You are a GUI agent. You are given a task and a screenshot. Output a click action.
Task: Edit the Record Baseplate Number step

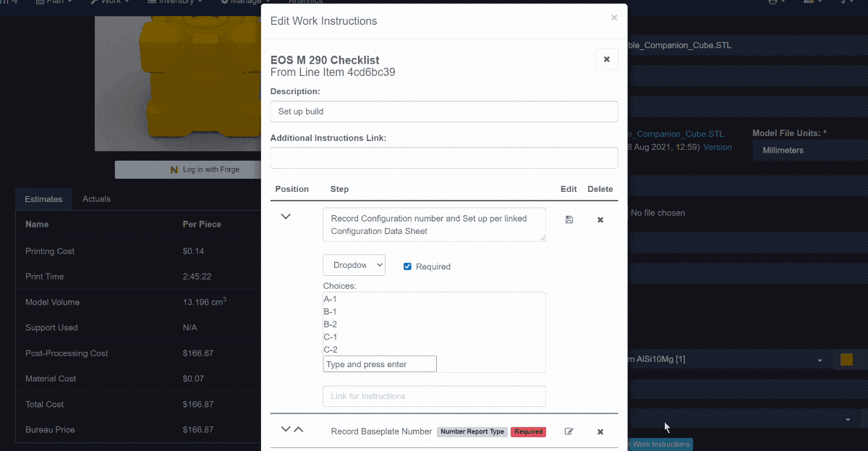[569, 431]
